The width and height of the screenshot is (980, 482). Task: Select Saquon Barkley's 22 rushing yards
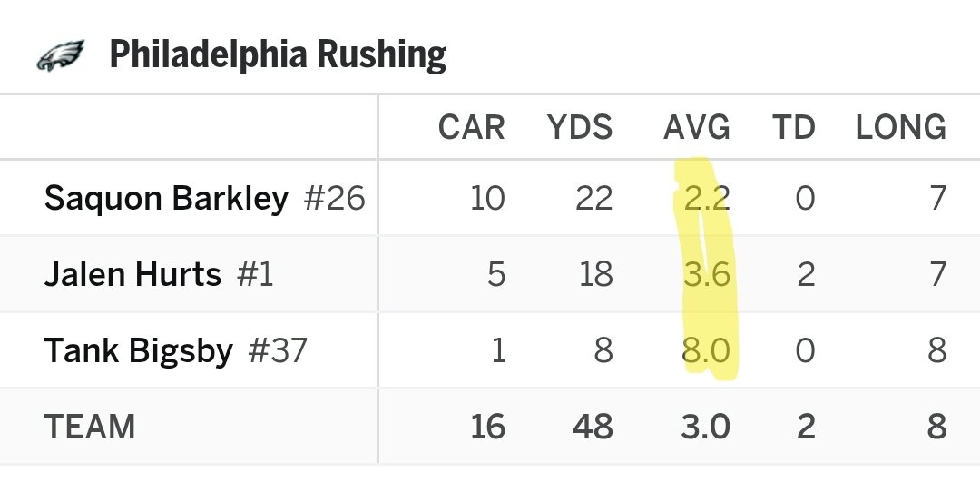pyautogui.click(x=593, y=198)
